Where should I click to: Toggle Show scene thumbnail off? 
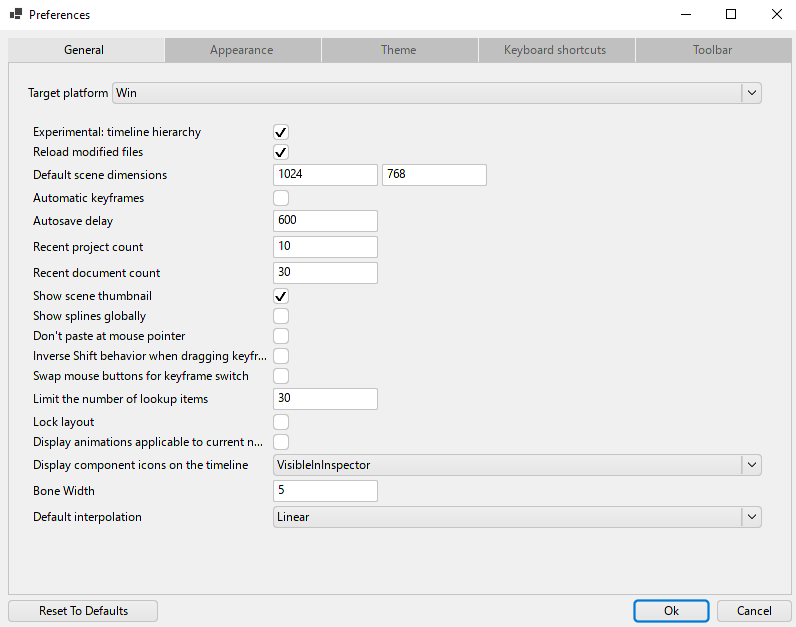281,297
